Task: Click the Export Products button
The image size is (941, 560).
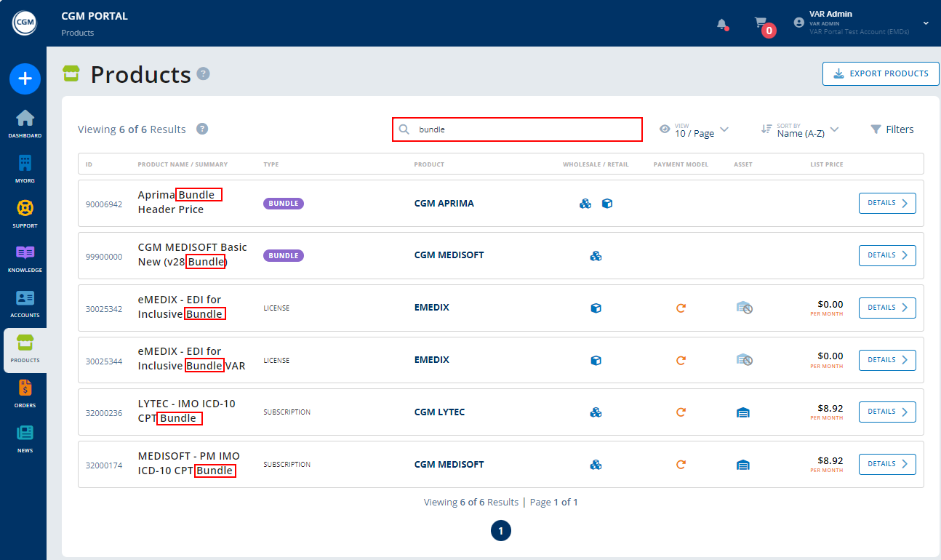Action: (880, 73)
